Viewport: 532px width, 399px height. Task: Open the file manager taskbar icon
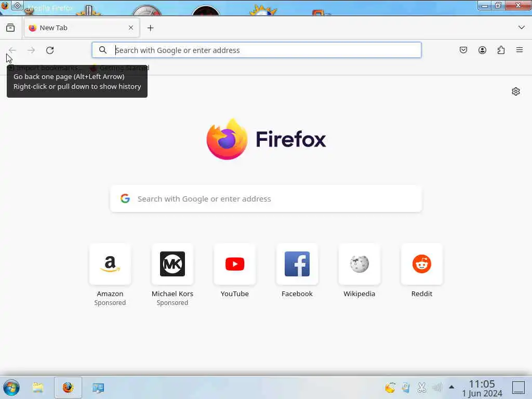coord(38,388)
